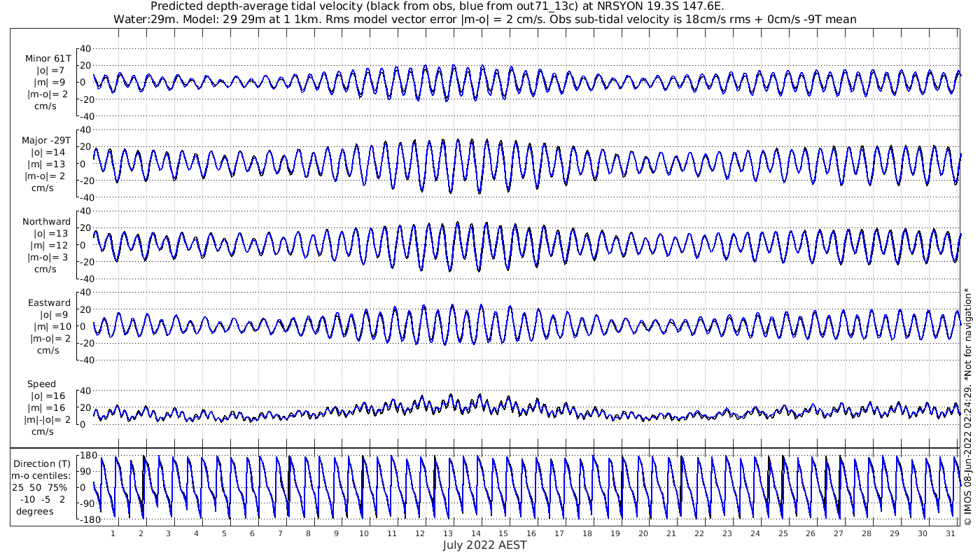
Task: Click the "|m| =16" value
Action: (48, 408)
